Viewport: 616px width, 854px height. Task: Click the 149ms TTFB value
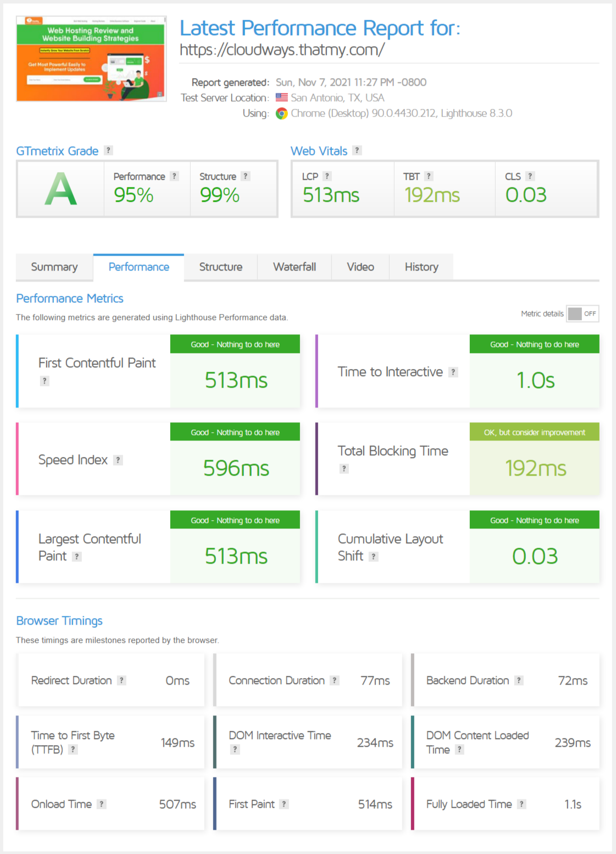pos(177,742)
